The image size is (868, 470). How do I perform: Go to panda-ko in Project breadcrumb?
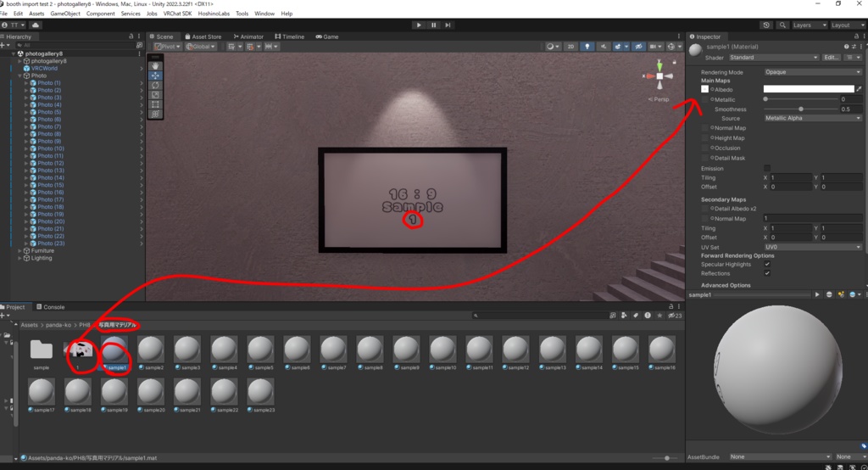coord(58,325)
